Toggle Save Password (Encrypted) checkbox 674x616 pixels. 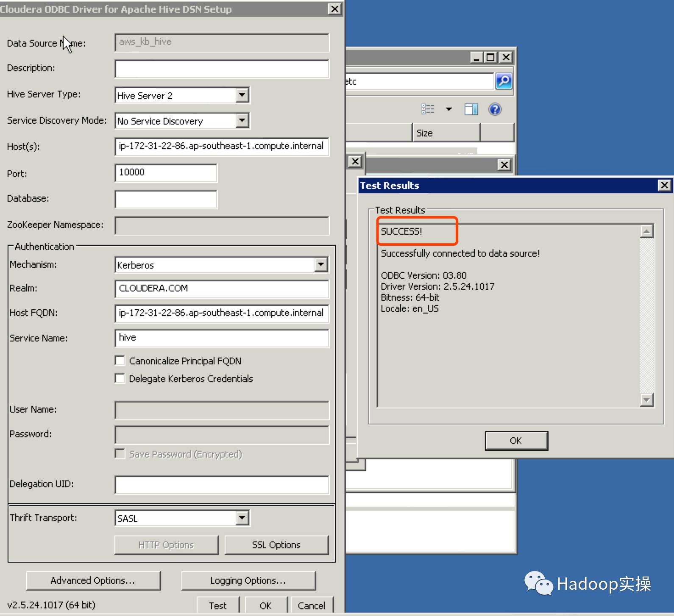coord(120,454)
